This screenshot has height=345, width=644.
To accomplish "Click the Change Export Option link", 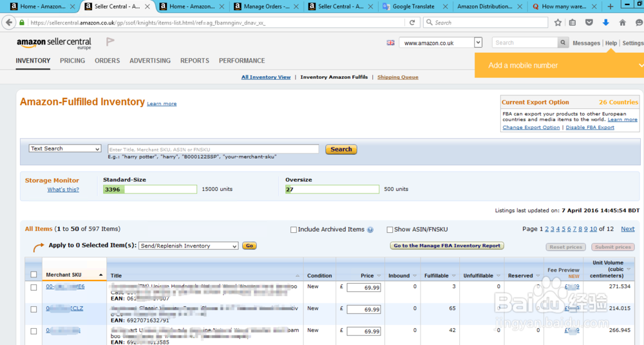I will click(531, 128).
